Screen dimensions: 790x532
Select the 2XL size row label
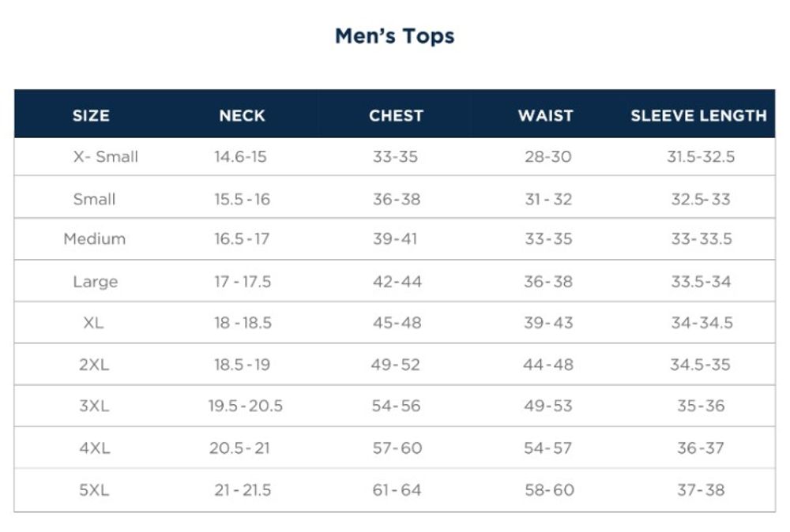pyautogui.click(x=94, y=365)
